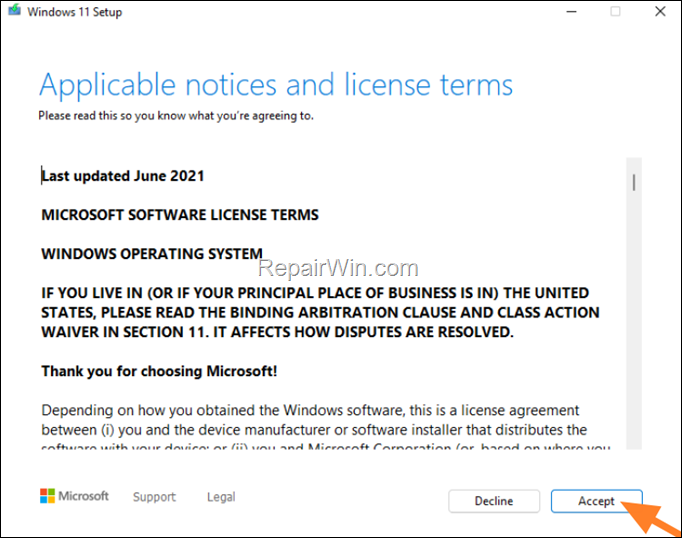Minimize the Windows 11 Setup window
682x538 pixels.
pyautogui.click(x=572, y=12)
